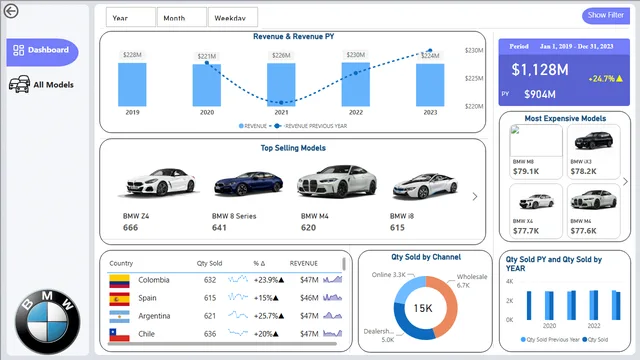The image size is (640, 360).
Task: Click the REVENUE legend marker
Action: point(241,126)
